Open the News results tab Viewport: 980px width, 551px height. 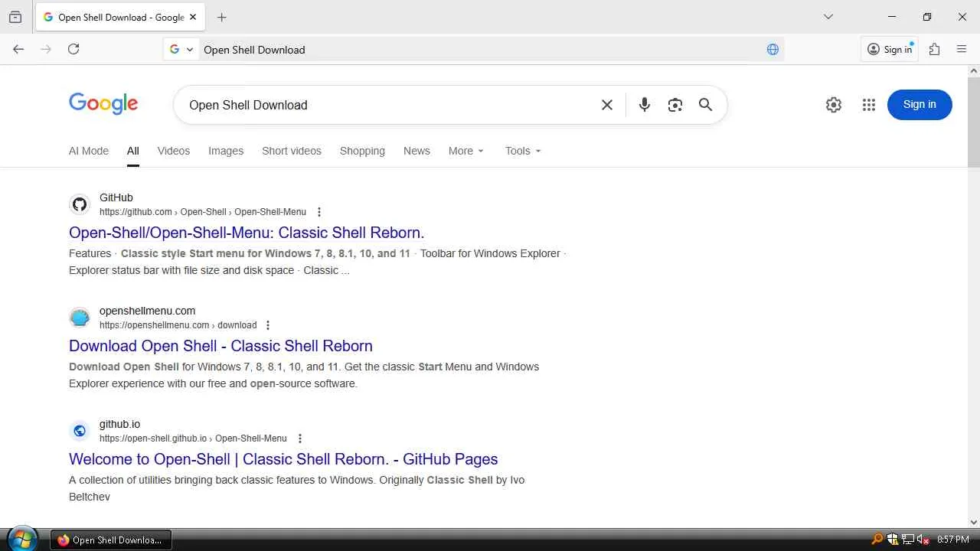pyautogui.click(x=416, y=151)
